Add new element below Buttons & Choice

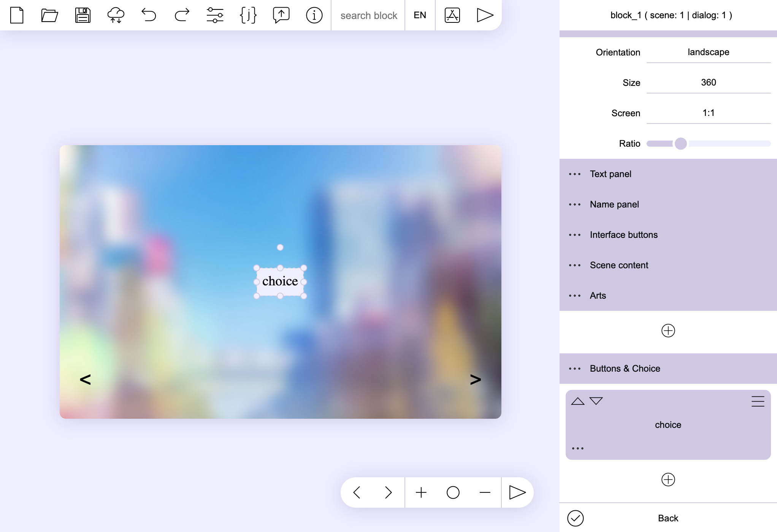click(668, 480)
